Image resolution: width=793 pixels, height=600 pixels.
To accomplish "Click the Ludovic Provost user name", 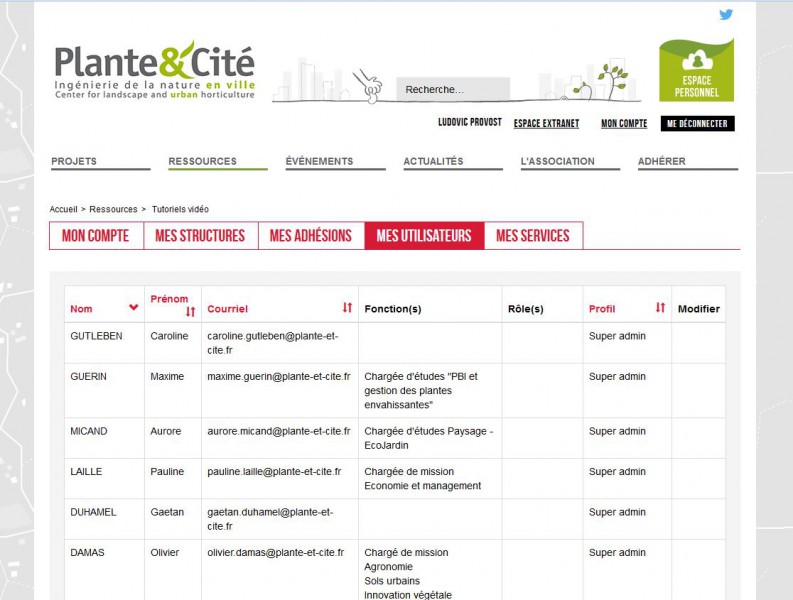I will click(x=470, y=122).
